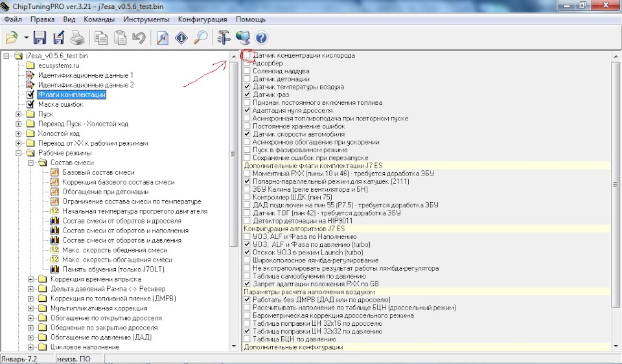
Task: Select 'Состав смеси от оборотов и давления'
Action: [122, 240]
